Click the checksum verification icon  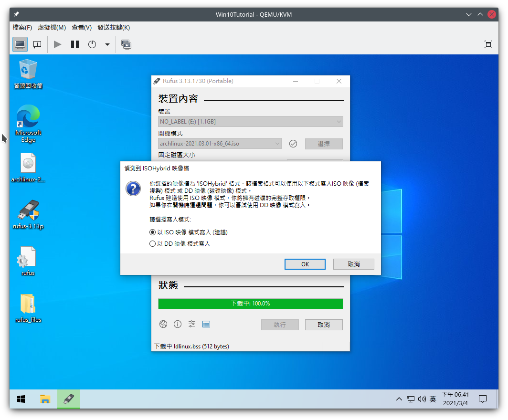293,144
